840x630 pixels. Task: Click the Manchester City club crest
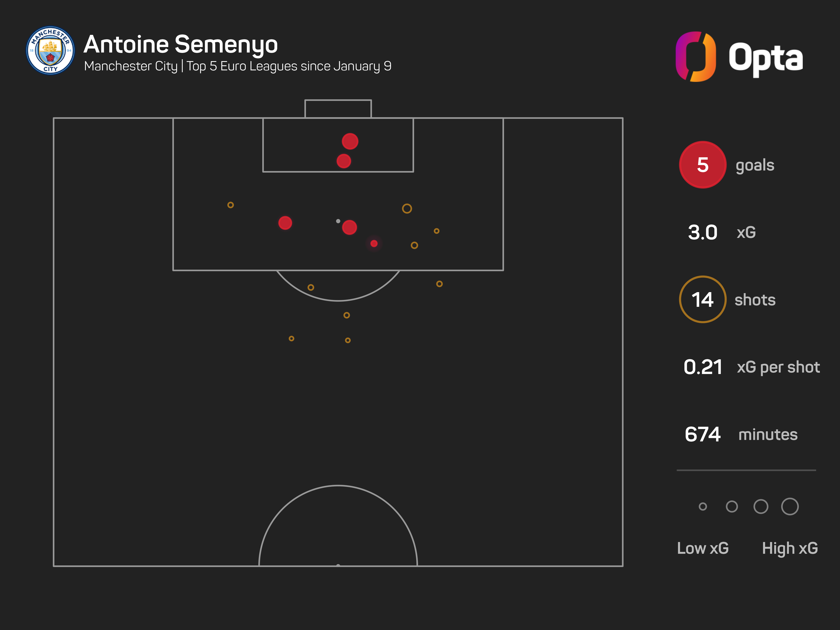point(50,51)
